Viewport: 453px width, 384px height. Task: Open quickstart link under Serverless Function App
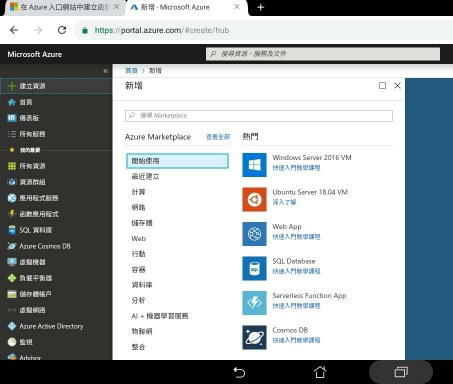(296, 306)
